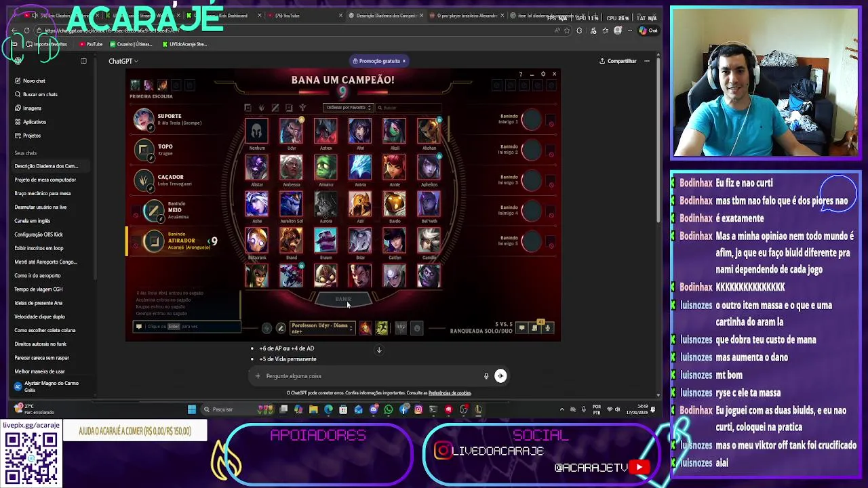Select Bard champion icon

click(x=395, y=204)
